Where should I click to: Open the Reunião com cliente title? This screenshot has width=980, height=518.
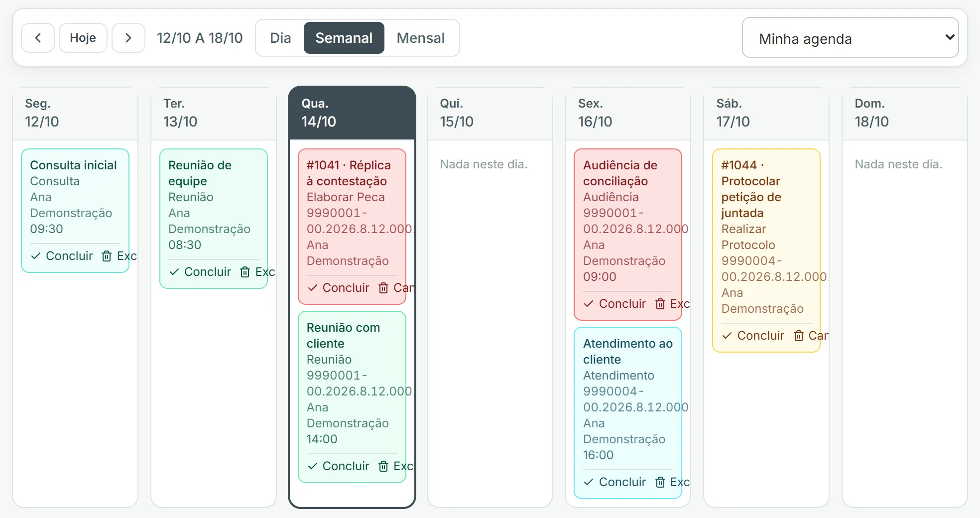[x=343, y=335]
